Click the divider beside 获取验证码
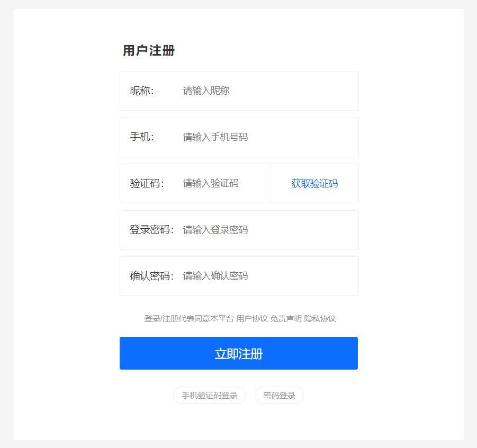 [x=271, y=184]
